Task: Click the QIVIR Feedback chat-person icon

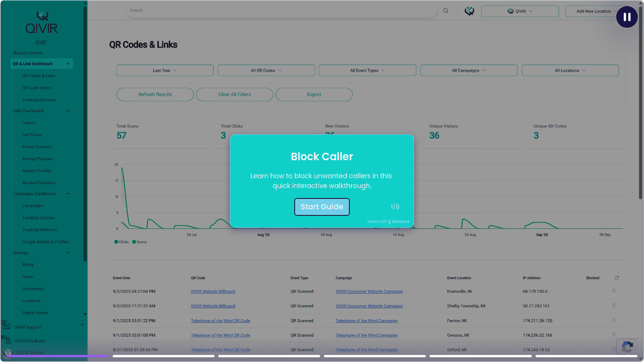Action: click(6, 339)
